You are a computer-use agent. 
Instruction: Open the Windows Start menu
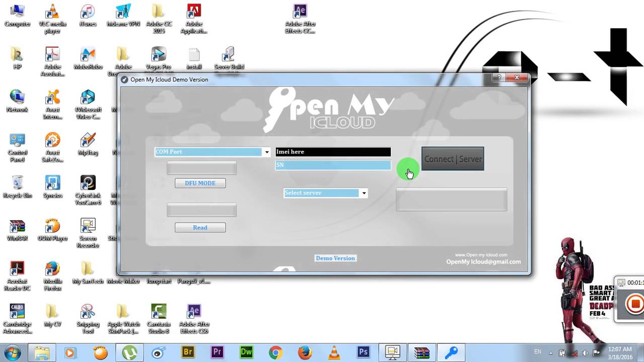(x=12, y=352)
